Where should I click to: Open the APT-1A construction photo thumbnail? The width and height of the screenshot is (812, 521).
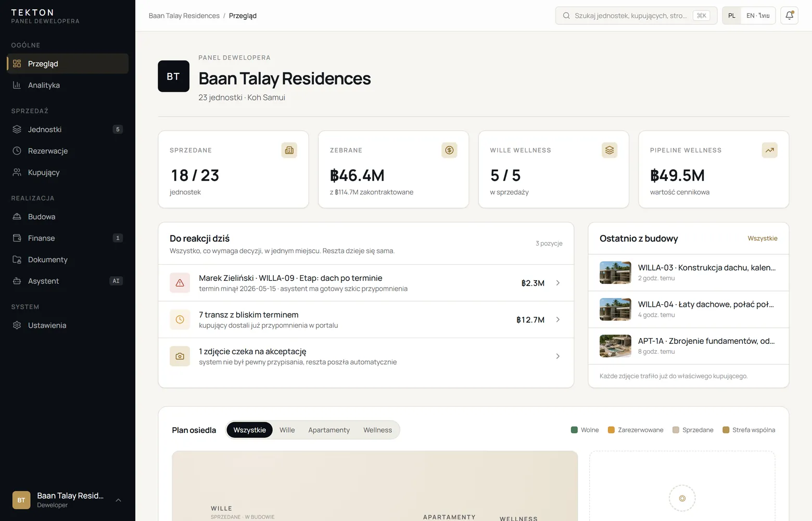(x=615, y=346)
